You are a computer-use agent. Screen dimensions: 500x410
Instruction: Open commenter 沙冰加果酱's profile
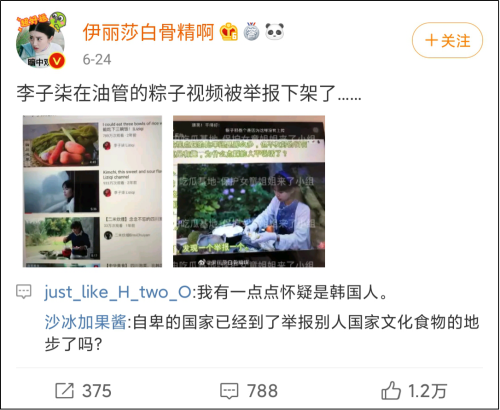(85, 322)
